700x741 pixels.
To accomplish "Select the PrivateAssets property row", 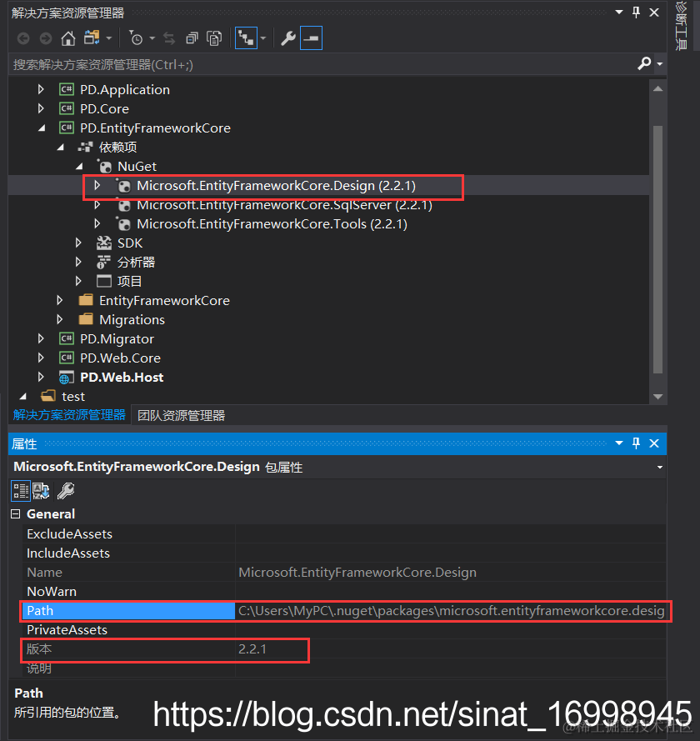I will tap(344, 629).
